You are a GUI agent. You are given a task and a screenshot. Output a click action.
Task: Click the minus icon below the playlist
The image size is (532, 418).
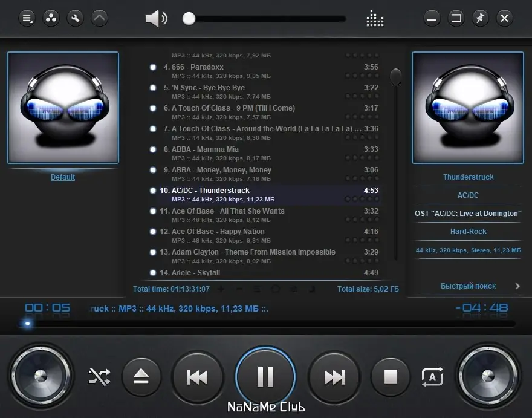point(239,289)
